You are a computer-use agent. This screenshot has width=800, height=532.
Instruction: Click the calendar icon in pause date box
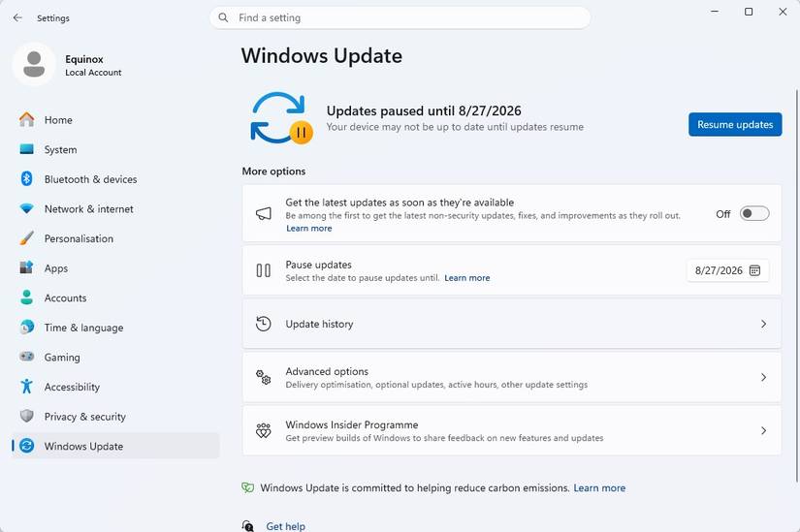click(x=754, y=270)
